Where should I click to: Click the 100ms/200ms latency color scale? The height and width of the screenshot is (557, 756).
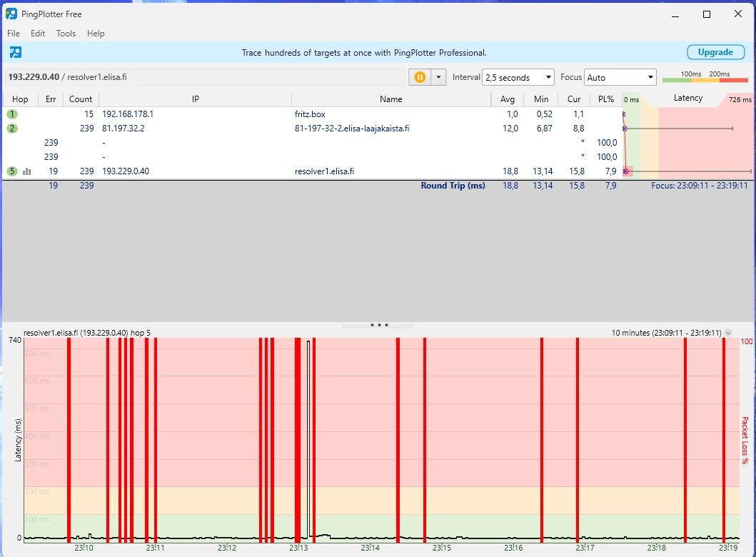coord(705,78)
